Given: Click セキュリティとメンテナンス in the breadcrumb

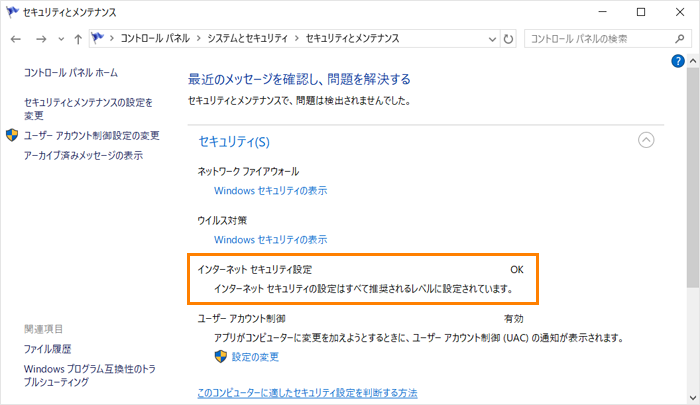Looking at the screenshot, I should point(352,38).
